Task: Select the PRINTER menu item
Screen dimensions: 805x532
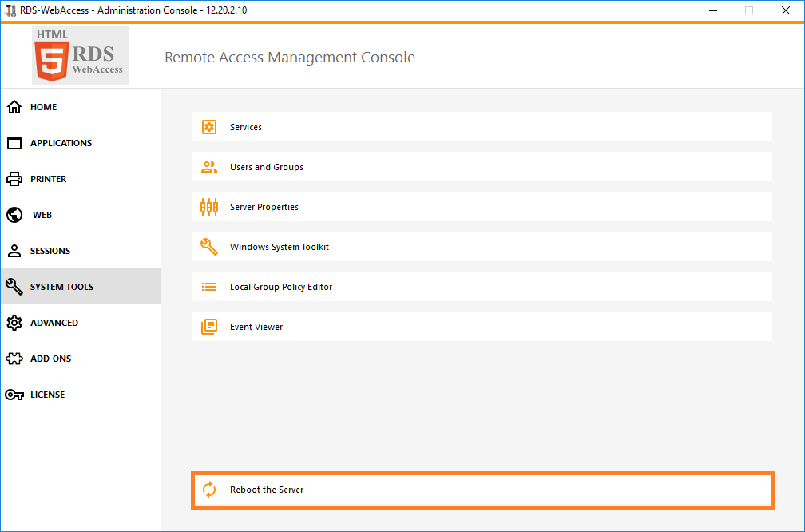Action: (81, 179)
